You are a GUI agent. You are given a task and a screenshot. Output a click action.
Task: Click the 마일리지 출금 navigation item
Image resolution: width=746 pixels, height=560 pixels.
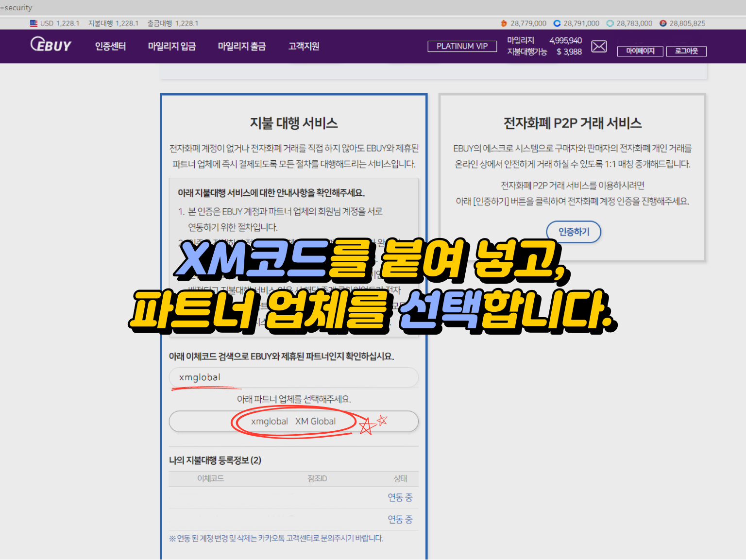click(242, 46)
